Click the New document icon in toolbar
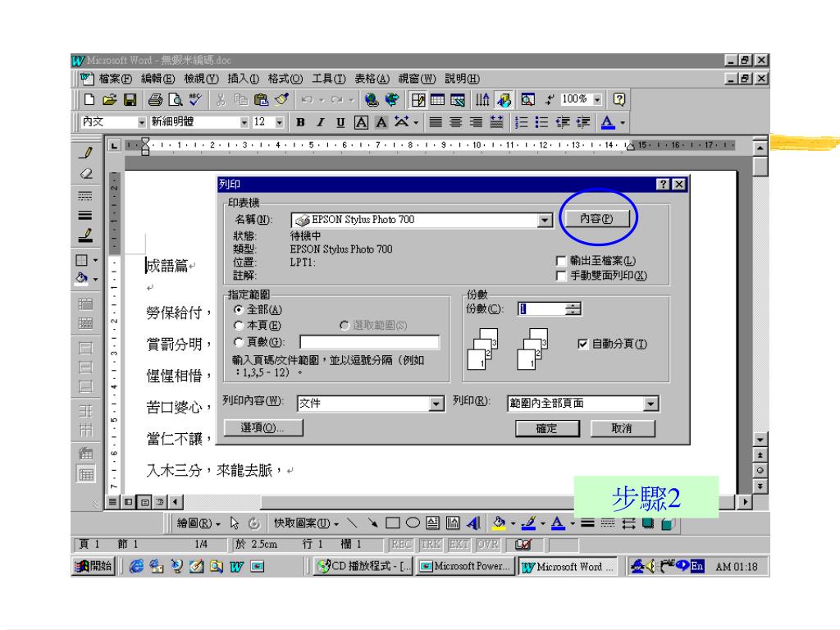Image resolution: width=840 pixels, height=630 pixels. tap(89, 99)
